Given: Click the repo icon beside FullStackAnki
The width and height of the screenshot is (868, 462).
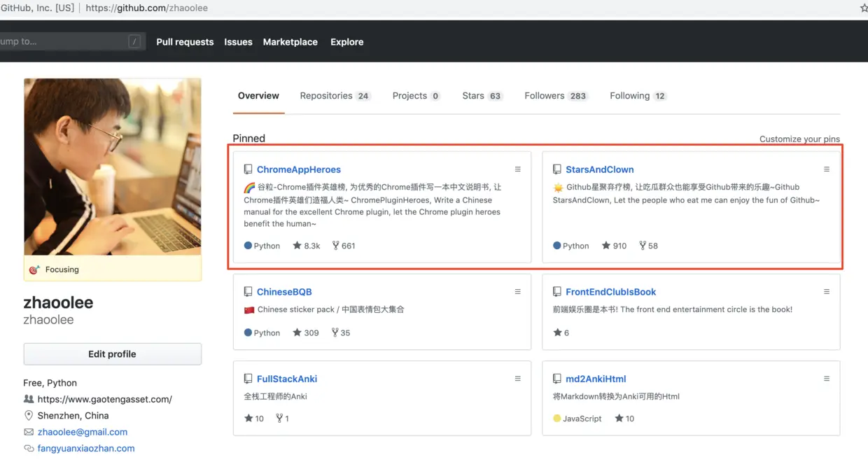Looking at the screenshot, I should (248, 379).
